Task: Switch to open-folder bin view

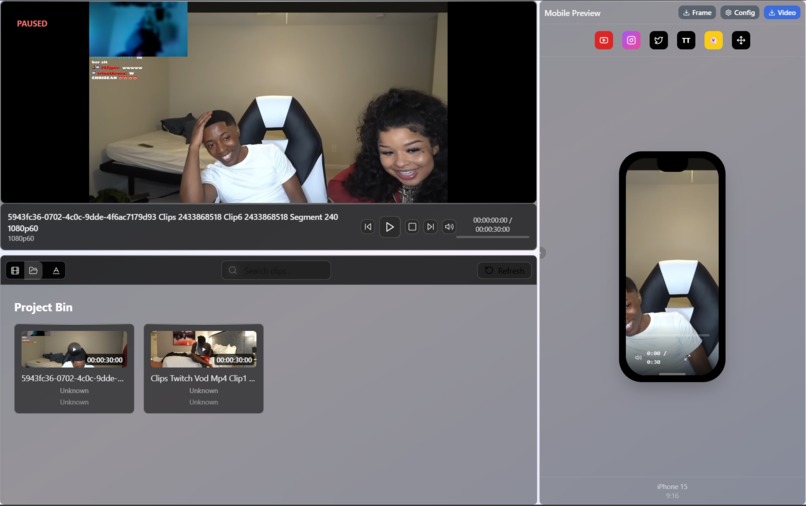Action: click(x=33, y=270)
